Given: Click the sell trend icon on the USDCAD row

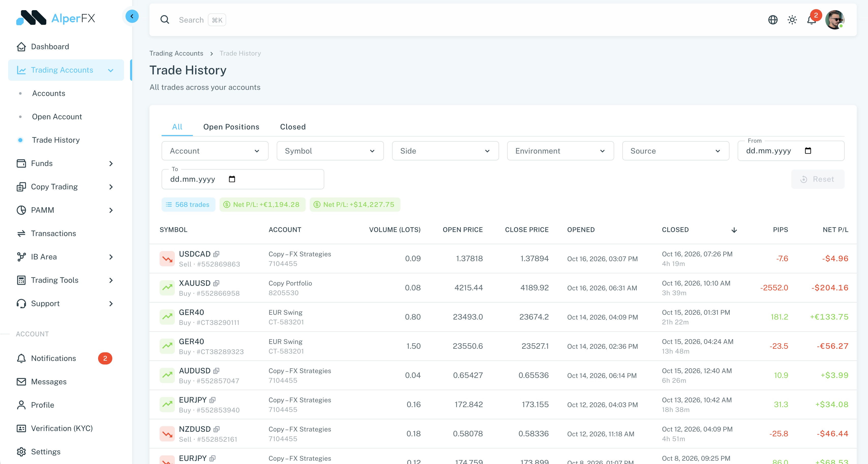Looking at the screenshot, I should pos(167,259).
